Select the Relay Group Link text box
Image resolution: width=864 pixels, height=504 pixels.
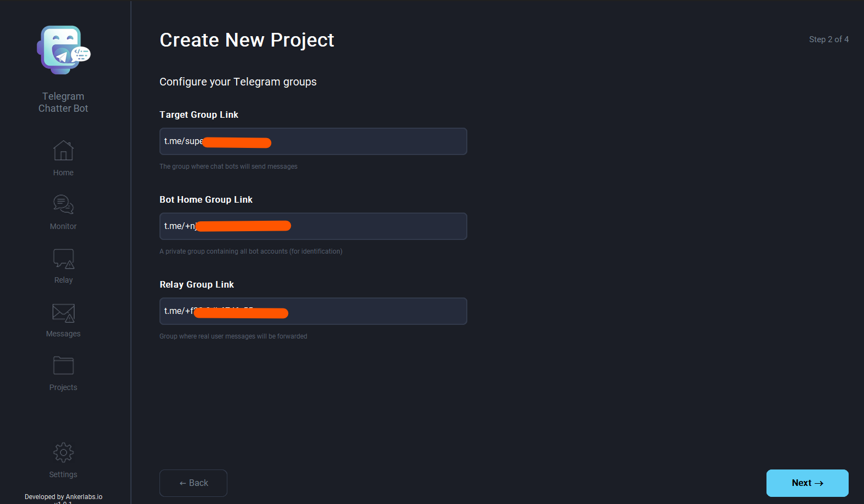313,311
